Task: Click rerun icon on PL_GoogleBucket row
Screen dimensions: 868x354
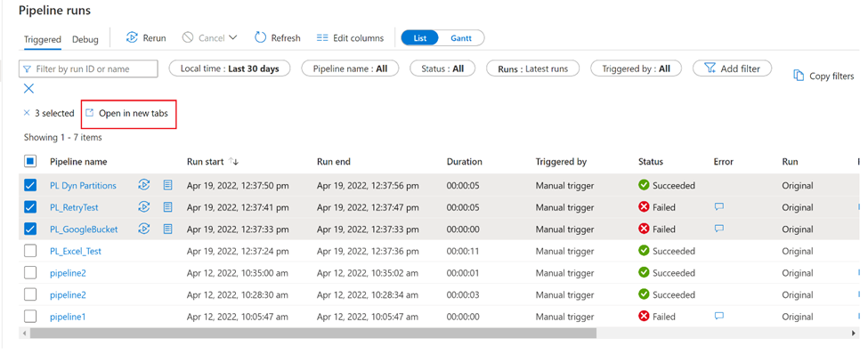Action: coord(143,229)
